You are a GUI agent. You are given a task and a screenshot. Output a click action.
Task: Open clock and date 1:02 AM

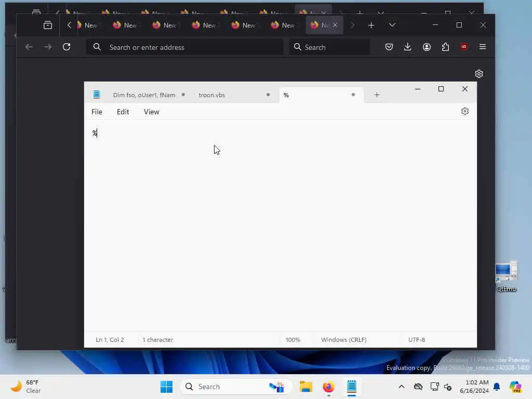click(474, 387)
